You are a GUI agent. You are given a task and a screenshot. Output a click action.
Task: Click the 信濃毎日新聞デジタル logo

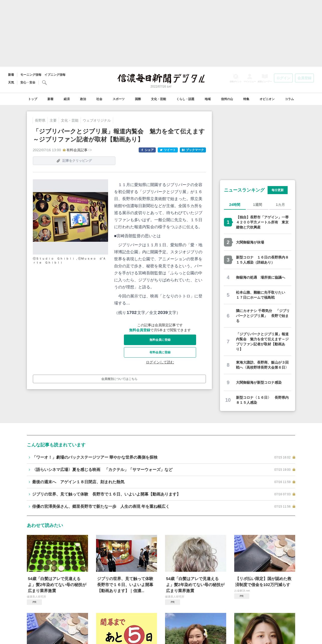(161, 78)
